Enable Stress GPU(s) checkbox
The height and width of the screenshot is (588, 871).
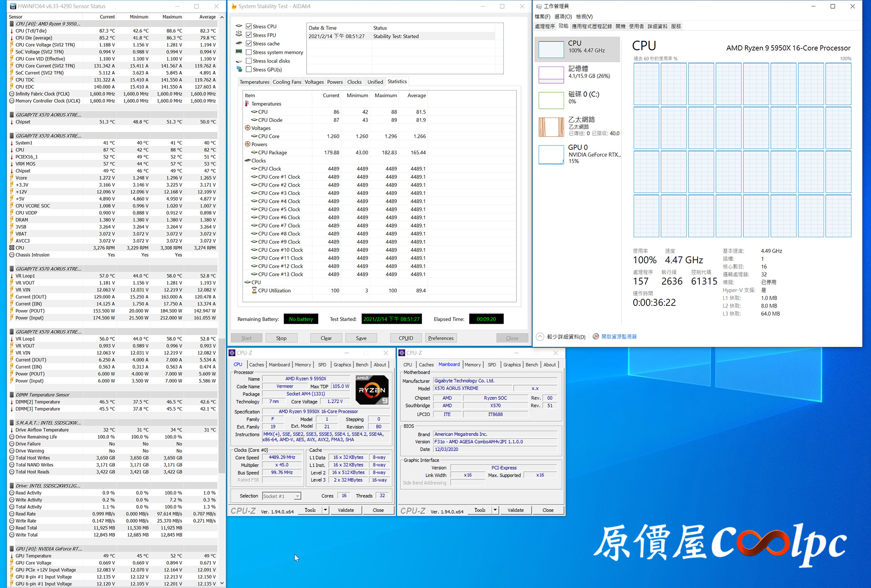tap(249, 70)
